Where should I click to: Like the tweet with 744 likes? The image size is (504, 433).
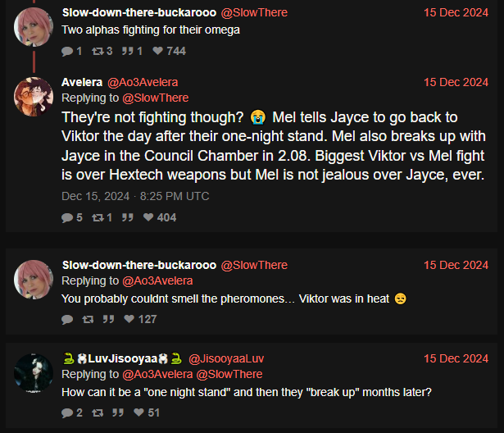[157, 51]
